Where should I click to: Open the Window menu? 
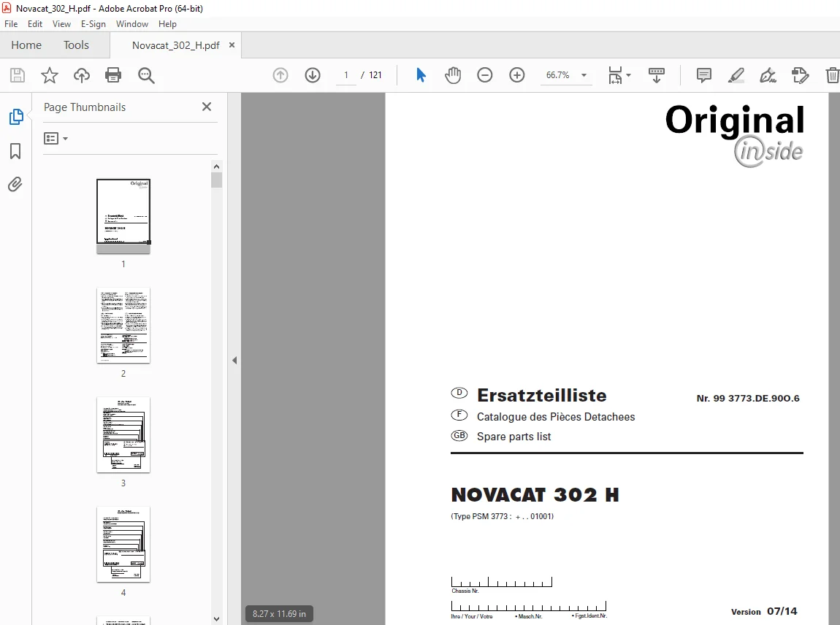[x=131, y=24]
